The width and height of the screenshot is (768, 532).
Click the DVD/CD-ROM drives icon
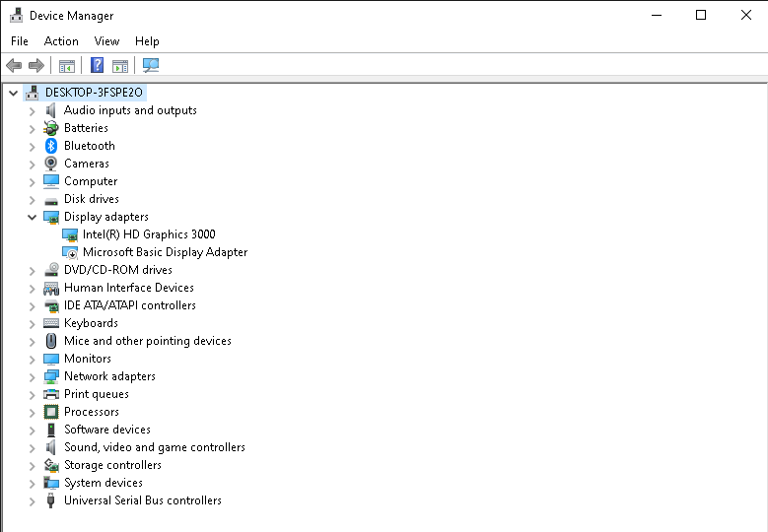point(51,270)
